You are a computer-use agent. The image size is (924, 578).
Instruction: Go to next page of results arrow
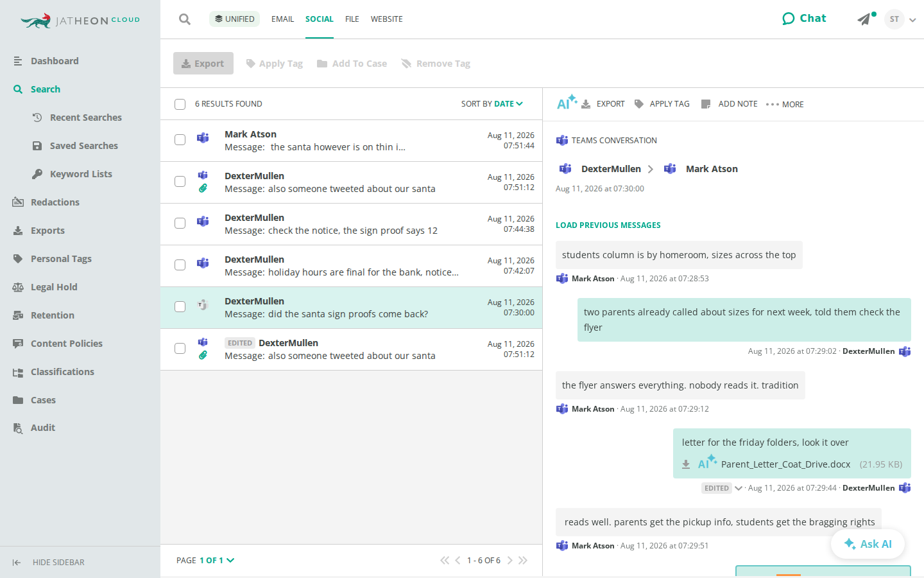pos(510,561)
